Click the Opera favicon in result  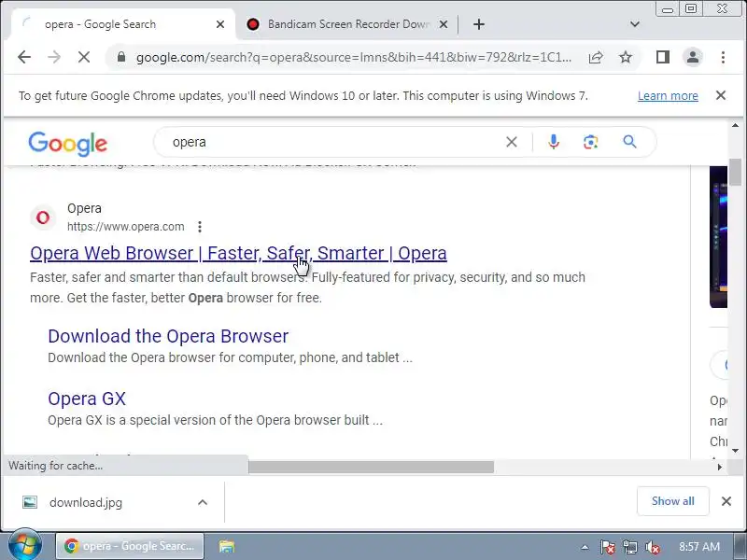(x=43, y=217)
